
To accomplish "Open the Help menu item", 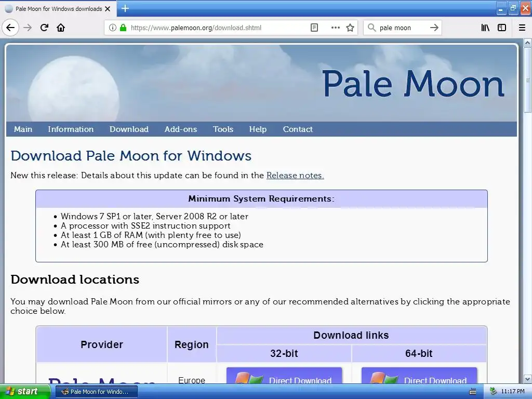I will coord(258,129).
